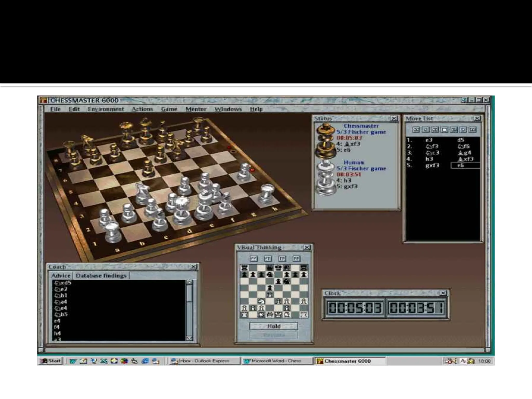The width and height of the screenshot is (532, 399).
Task: Select the Advice tab in Coach
Action: point(61,276)
